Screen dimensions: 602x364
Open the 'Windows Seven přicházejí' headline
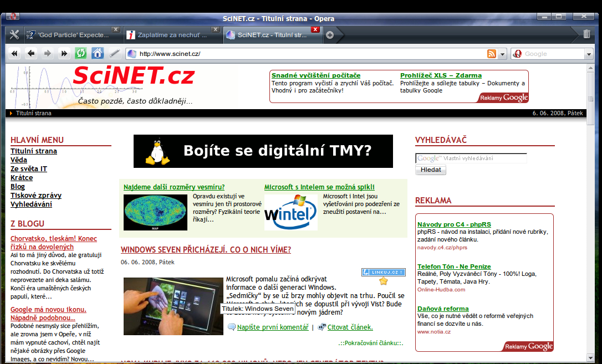click(x=206, y=250)
